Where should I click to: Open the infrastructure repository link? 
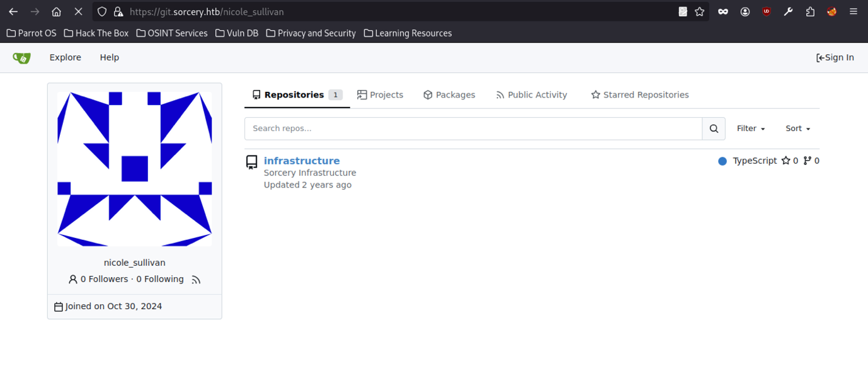coord(302,161)
